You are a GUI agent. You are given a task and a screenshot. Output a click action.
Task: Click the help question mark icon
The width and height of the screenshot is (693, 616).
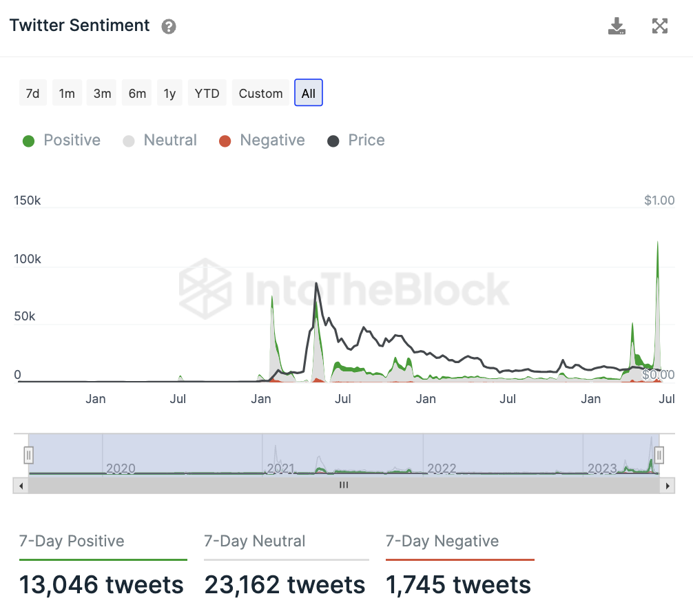pos(169,27)
